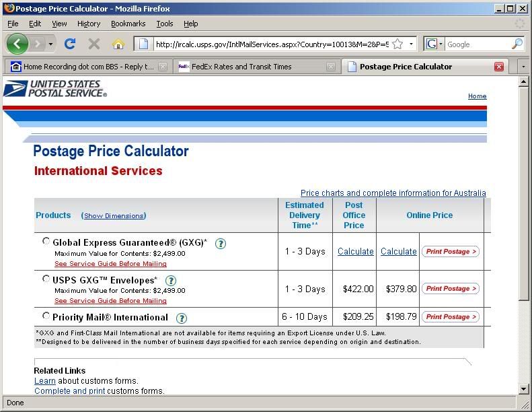Screen dimensions: 532x412
Task: Print Postage for Priority Mail International
Action: (451, 316)
